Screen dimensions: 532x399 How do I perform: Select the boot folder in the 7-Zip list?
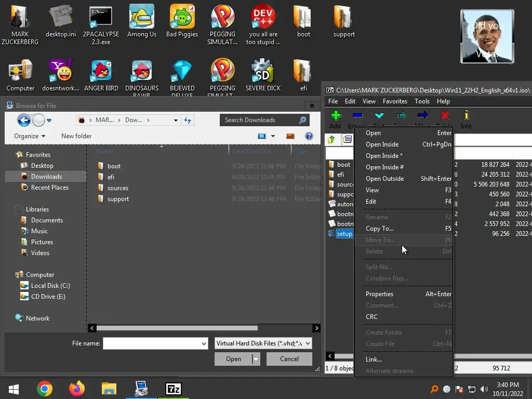(x=340, y=165)
